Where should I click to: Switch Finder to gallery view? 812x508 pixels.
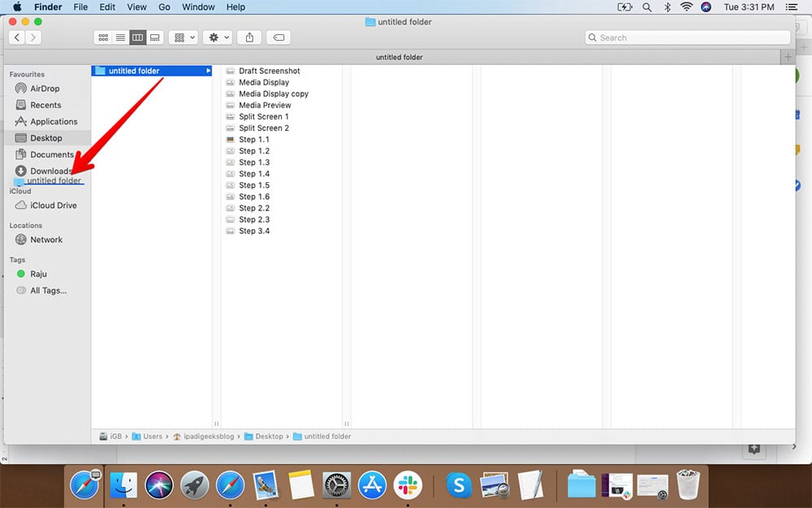tap(154, 37)
